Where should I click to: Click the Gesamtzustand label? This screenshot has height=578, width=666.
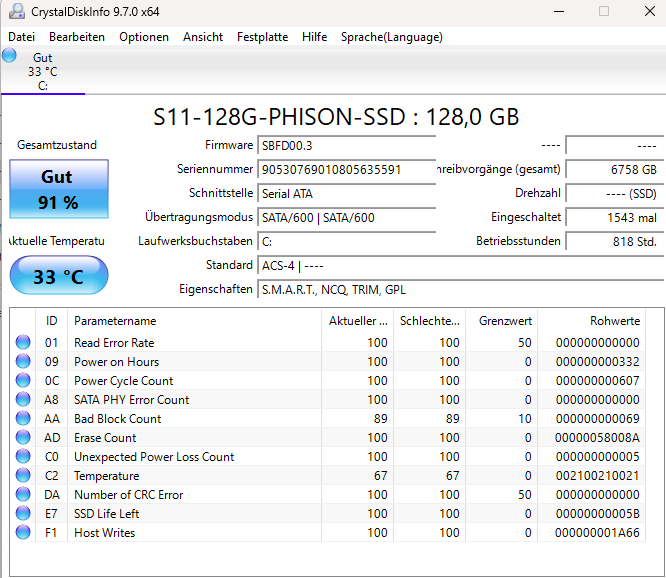point(57,145)
